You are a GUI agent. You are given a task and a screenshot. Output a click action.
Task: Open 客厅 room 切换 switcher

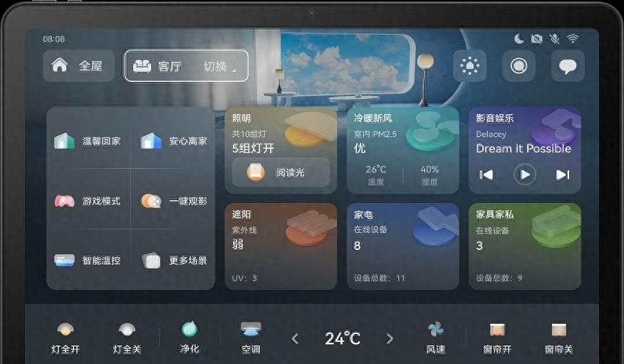[186, 66]
